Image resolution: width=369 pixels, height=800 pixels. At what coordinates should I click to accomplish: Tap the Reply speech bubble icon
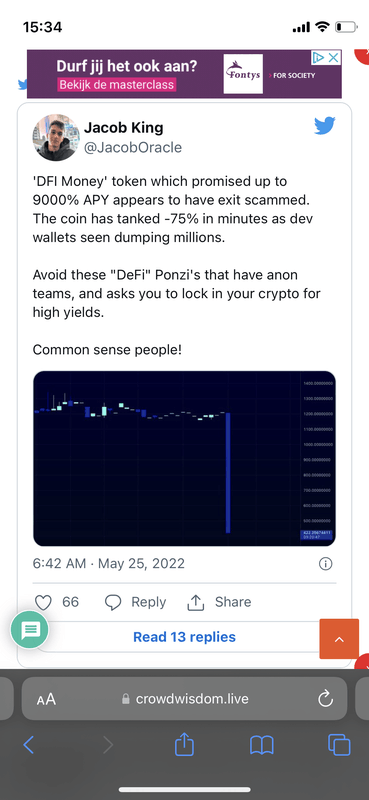coord(113,603)
